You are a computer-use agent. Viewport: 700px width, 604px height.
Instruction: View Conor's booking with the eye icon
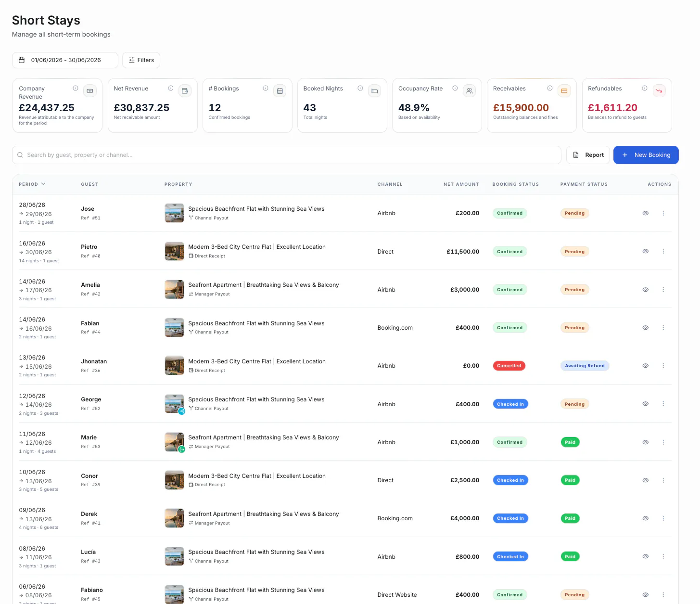(x=646, y=480)
